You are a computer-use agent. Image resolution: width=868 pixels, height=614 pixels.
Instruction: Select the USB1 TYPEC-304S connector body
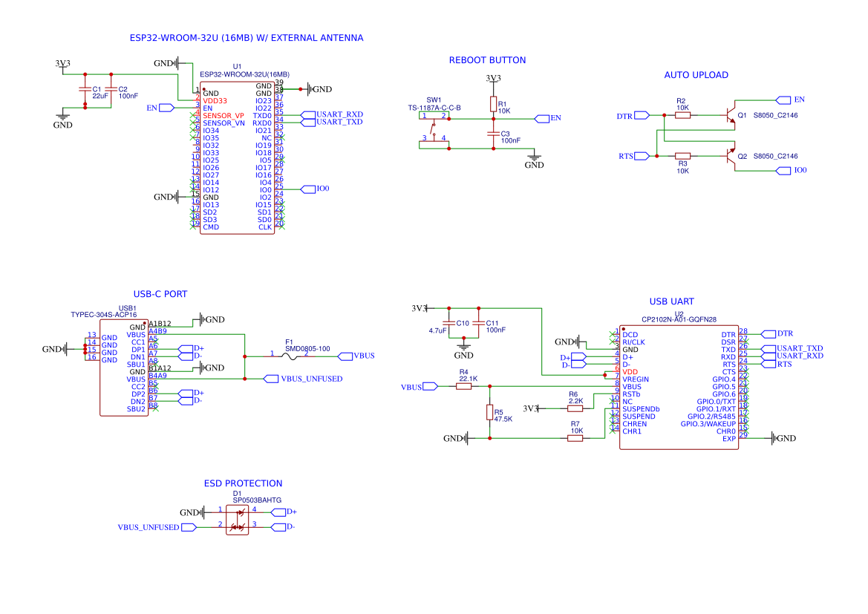click(124, 368)
